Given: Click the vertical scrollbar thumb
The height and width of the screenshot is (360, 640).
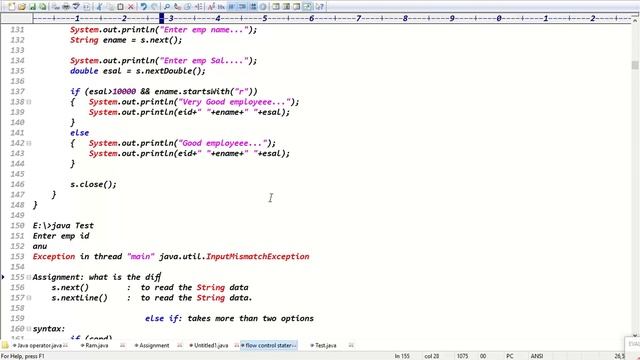Looking at the screenshot, I should tap(635, 65).
